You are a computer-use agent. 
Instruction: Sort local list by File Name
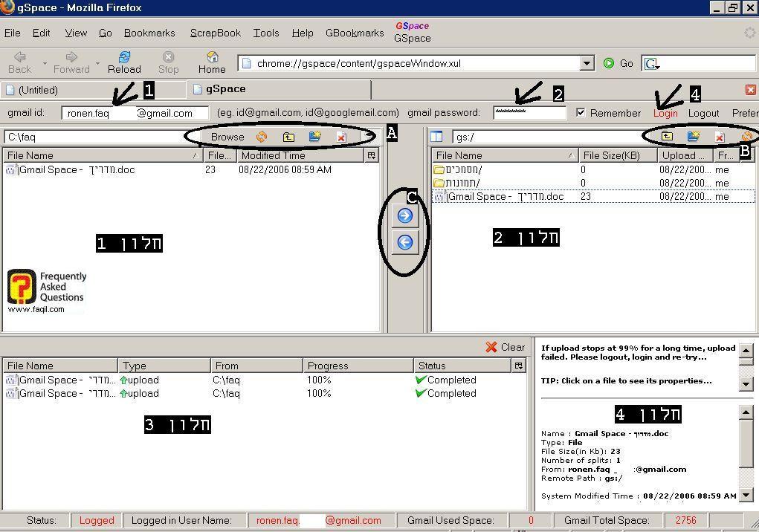[x=103, y=155]
